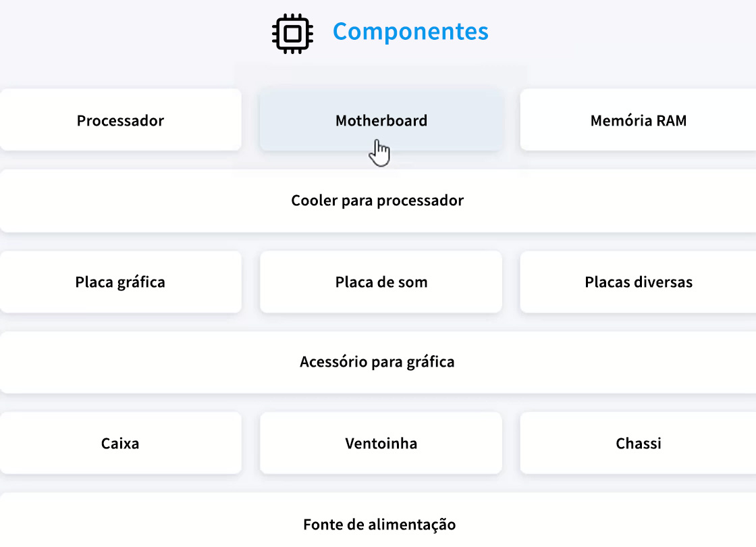Select the Componentes heading
756x547 pixels.
point(410,31)
